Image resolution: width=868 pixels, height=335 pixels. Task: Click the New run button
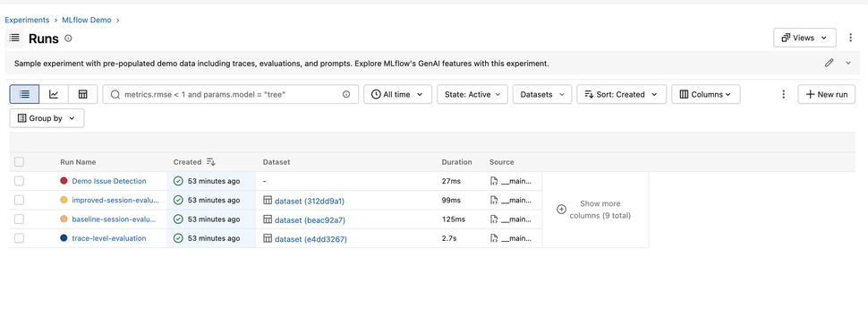[827, 94]
